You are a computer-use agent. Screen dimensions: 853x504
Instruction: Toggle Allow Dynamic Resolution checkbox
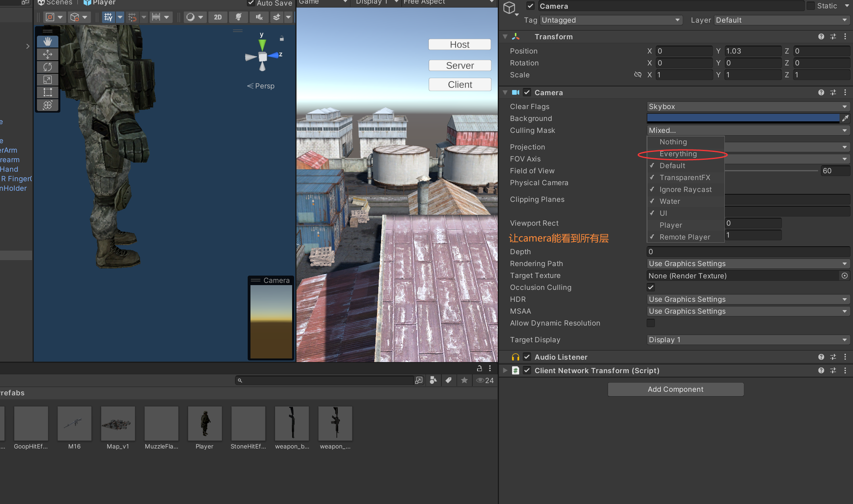pyautogui.click(x=651, y=323)
